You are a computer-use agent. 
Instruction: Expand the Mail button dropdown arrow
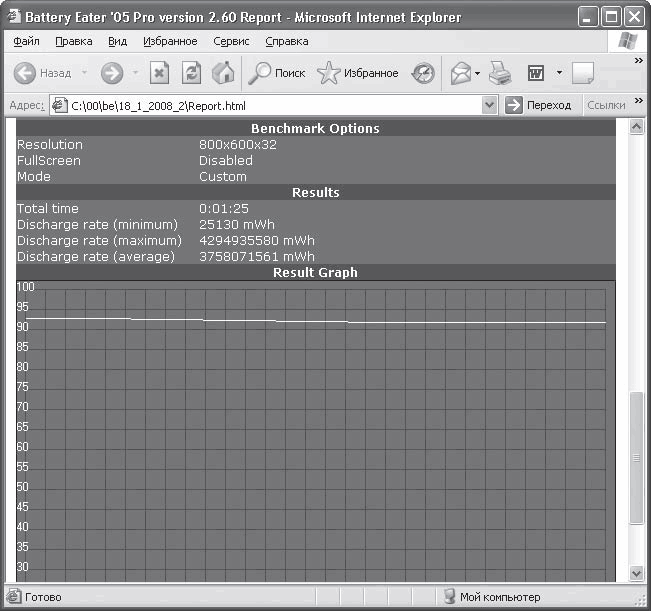pos(477,73)
